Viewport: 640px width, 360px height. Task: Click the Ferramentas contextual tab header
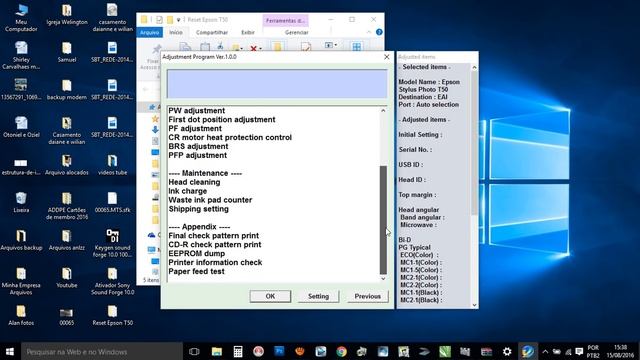pyautogui.click(x=285, y=20)
